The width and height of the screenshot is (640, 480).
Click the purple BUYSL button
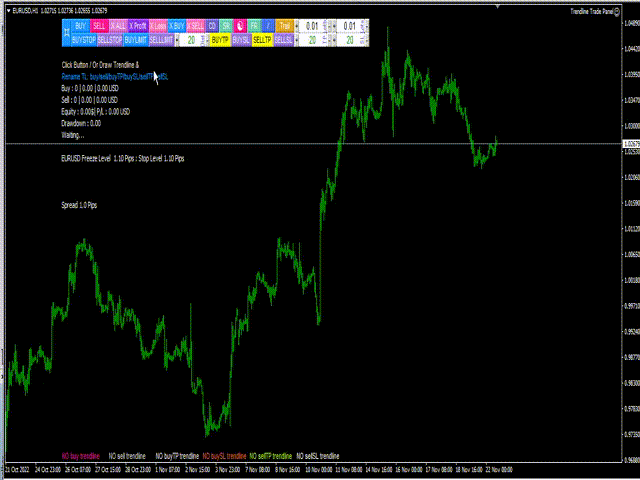tap(241, 40)
